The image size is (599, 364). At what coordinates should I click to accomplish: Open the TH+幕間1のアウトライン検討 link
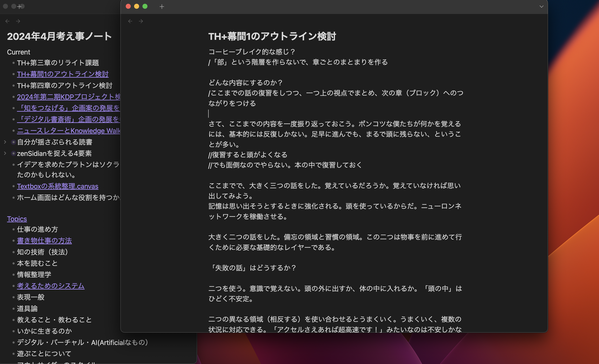(62, 74)
